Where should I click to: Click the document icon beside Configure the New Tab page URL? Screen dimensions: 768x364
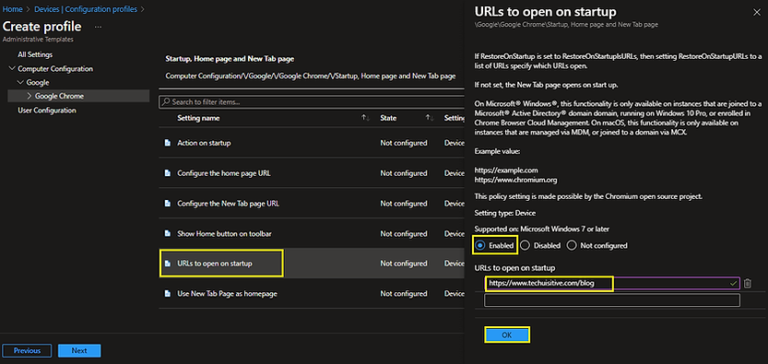click(x=168, y=203)
